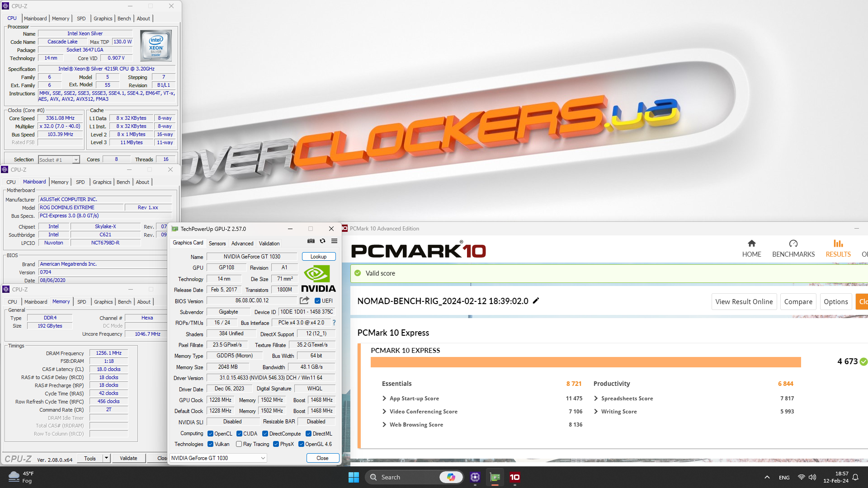Open the Validation tab in GPU-Z

pos(269,244)
